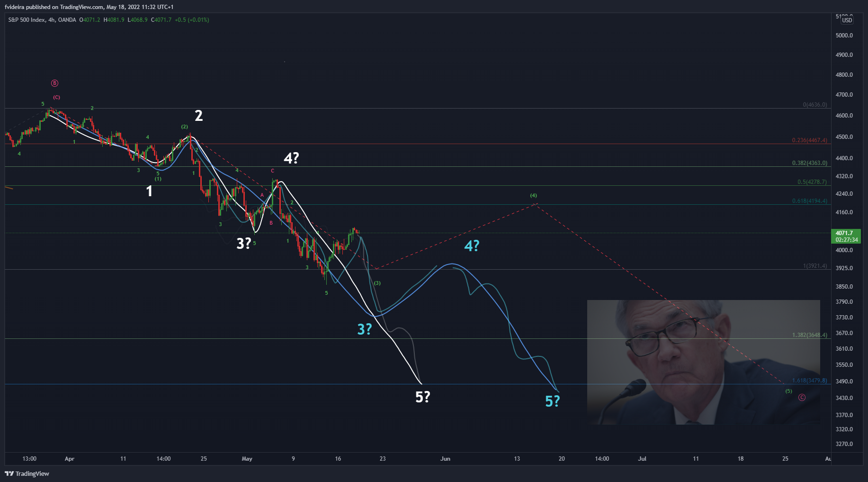The width and height of the screenshot is (868, 482).
Task: Click the Jul label on time axis
Action: (x=642, y=459)
